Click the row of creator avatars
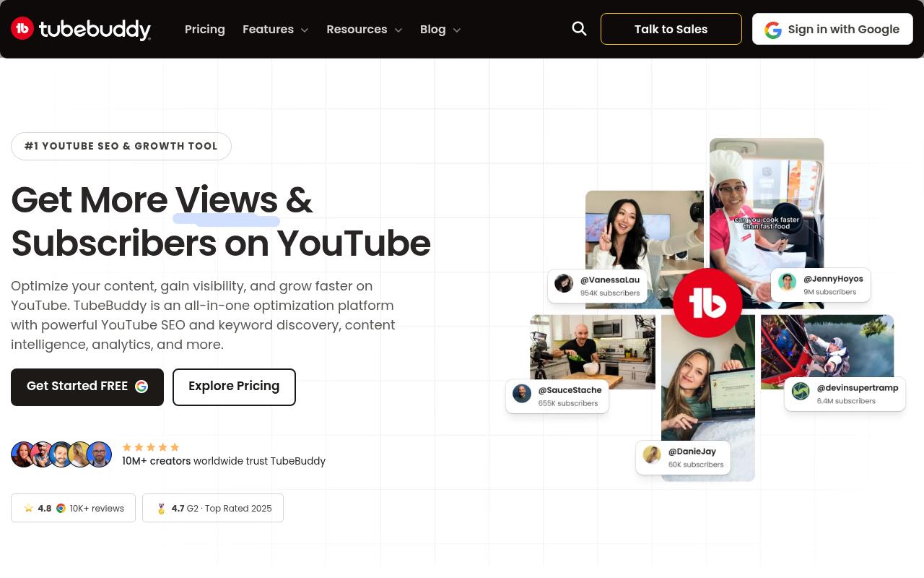The width and height of the screenshot is (924, 578). pyautogui.click(x=61, y=454)
